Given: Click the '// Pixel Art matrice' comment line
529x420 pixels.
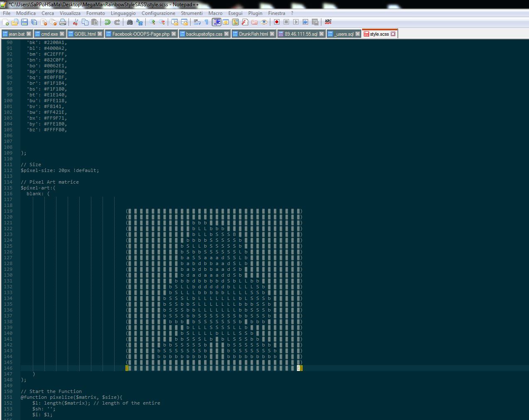Looking at the screenshot, I should click(49, 182).
